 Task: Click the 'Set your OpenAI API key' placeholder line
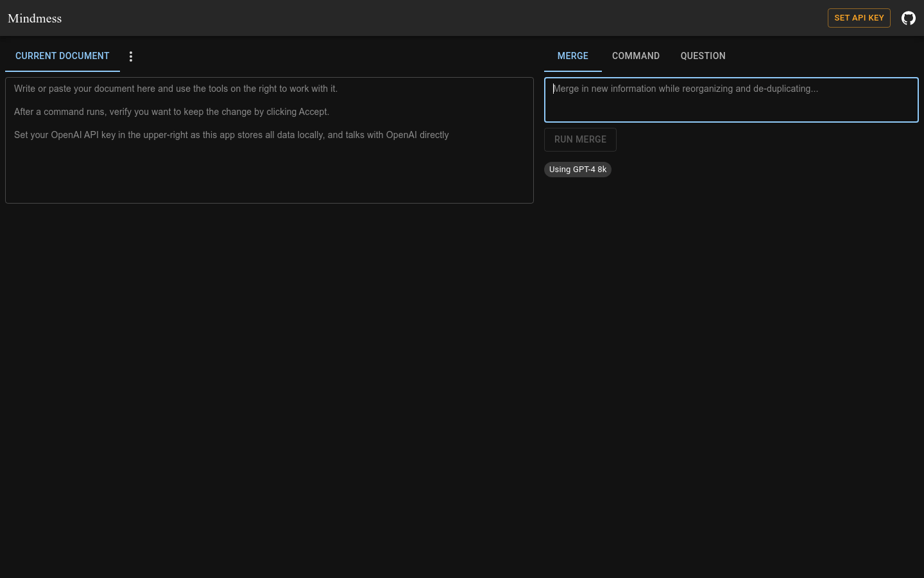click(x=231, y=135)
